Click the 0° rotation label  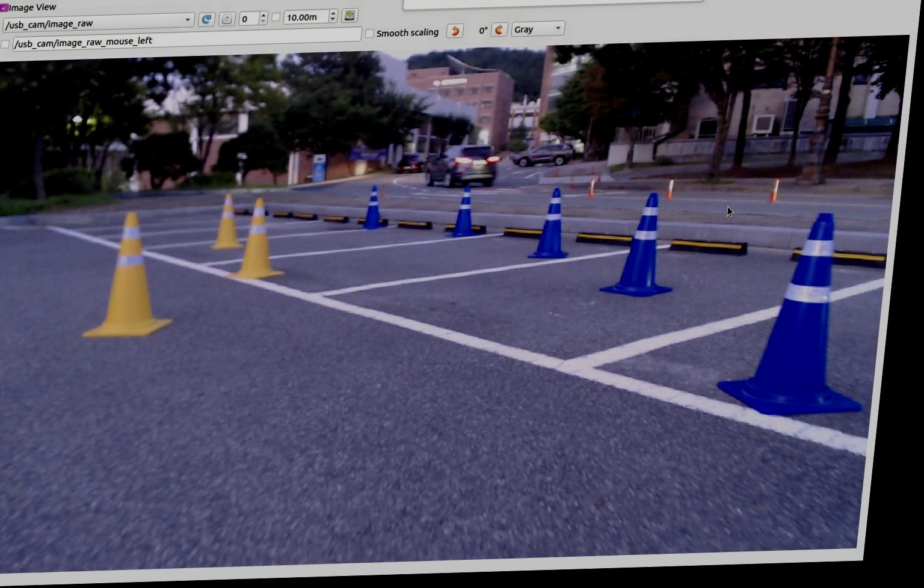point(483,31)
